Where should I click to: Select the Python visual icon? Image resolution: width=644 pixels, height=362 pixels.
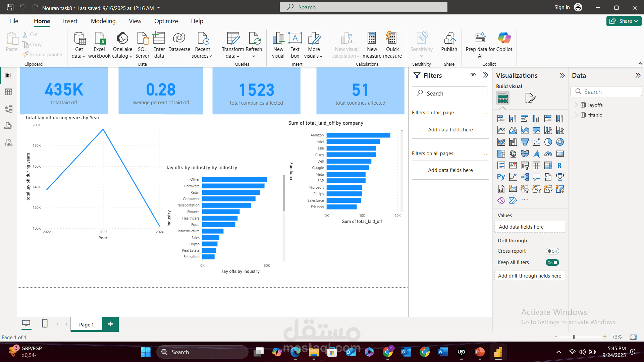501,177
